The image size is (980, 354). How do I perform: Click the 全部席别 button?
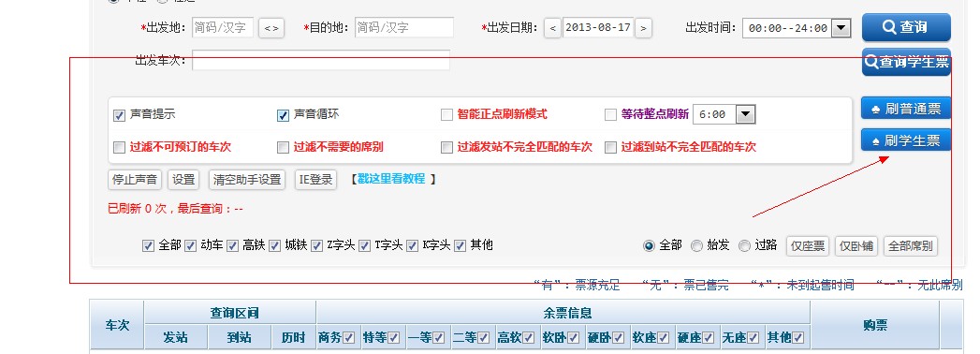tap(911, 245)
